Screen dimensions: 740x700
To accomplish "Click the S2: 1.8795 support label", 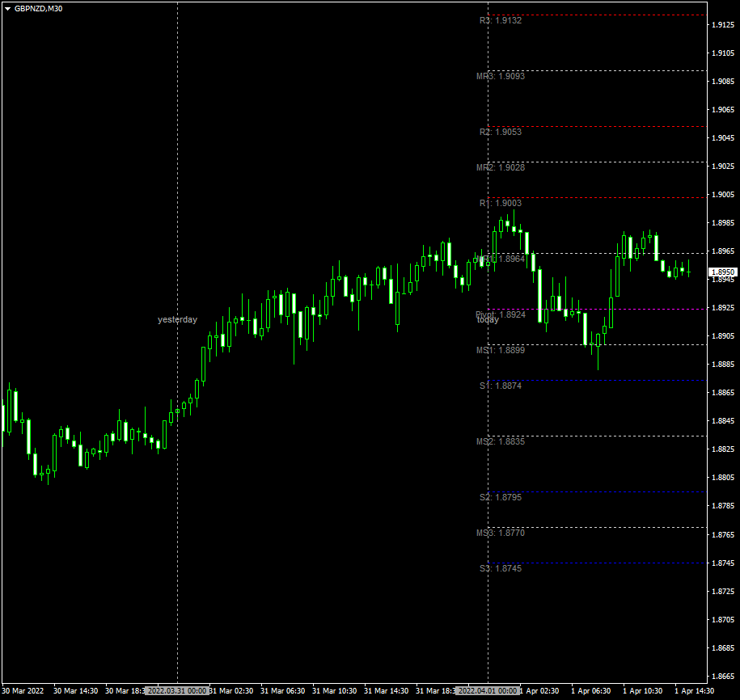I will [500, 498].
